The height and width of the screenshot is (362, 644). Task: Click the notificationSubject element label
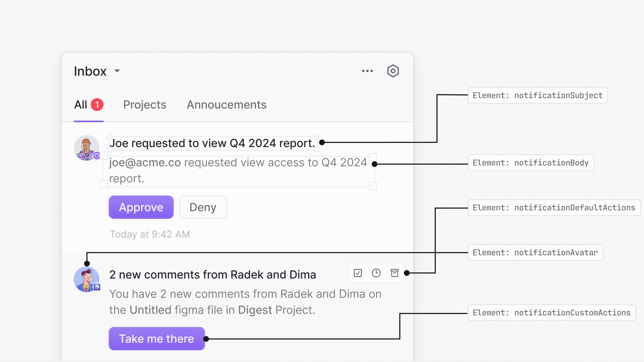click(538, 95)
